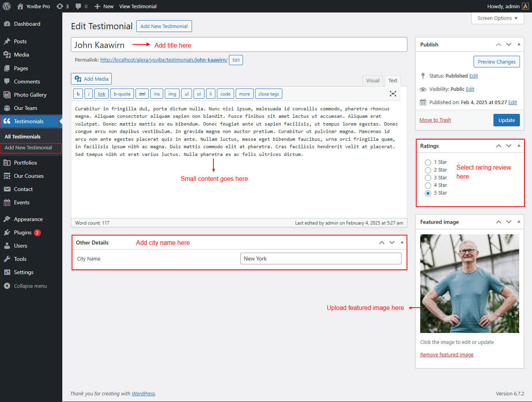Click the Add Media button
Viewport: 532px width, 402px height.
coord(92,79)
